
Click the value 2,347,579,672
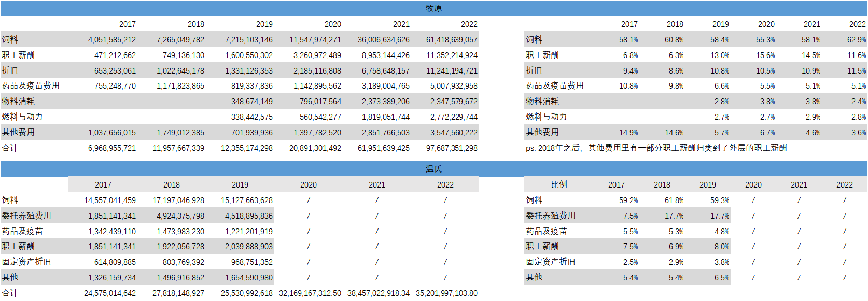[454, 102]
